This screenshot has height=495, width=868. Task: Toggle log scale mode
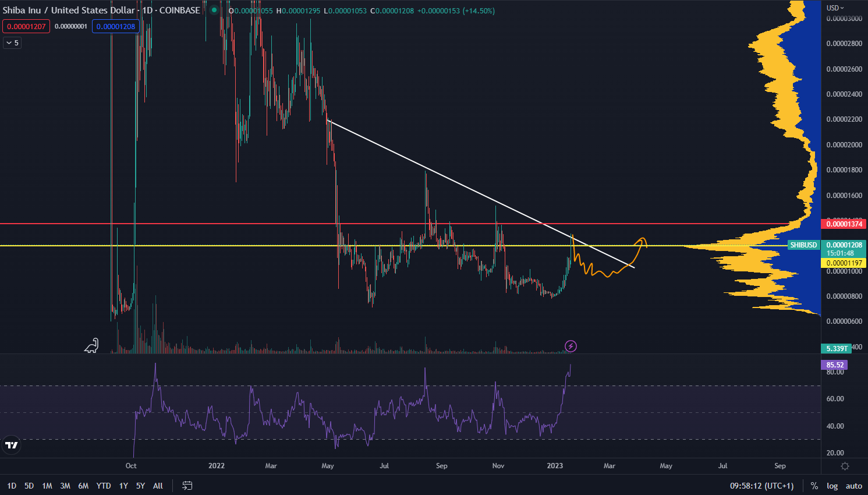832,486
